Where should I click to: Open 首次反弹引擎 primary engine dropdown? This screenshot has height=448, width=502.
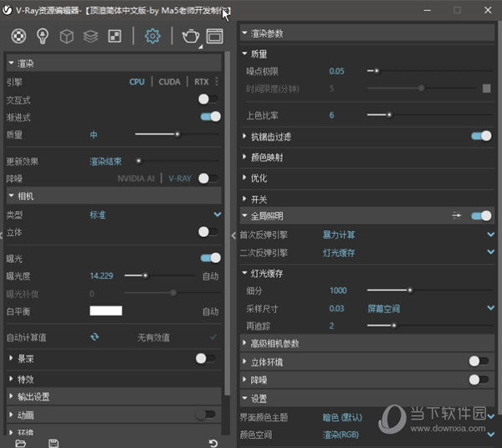coord(491,234)
